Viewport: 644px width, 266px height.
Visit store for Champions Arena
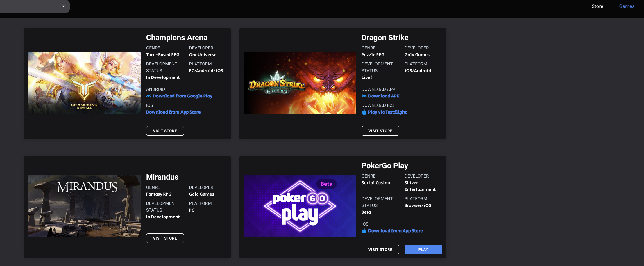[165, 131]
